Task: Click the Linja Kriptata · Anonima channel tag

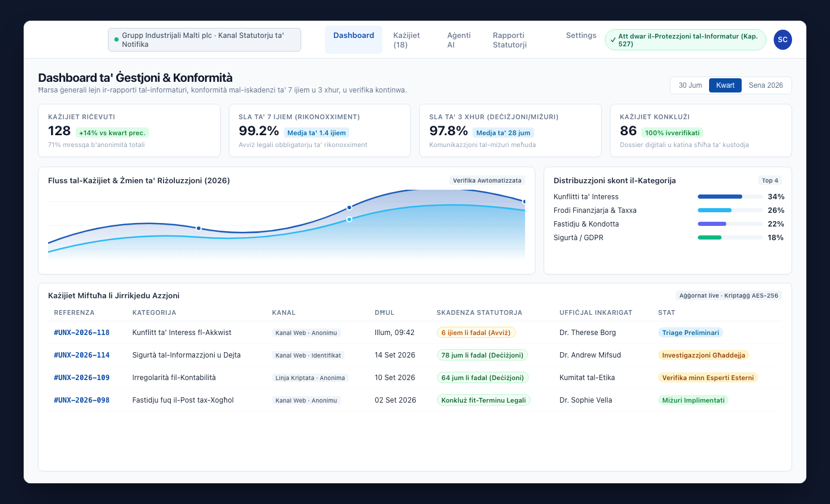Action: 310,378
